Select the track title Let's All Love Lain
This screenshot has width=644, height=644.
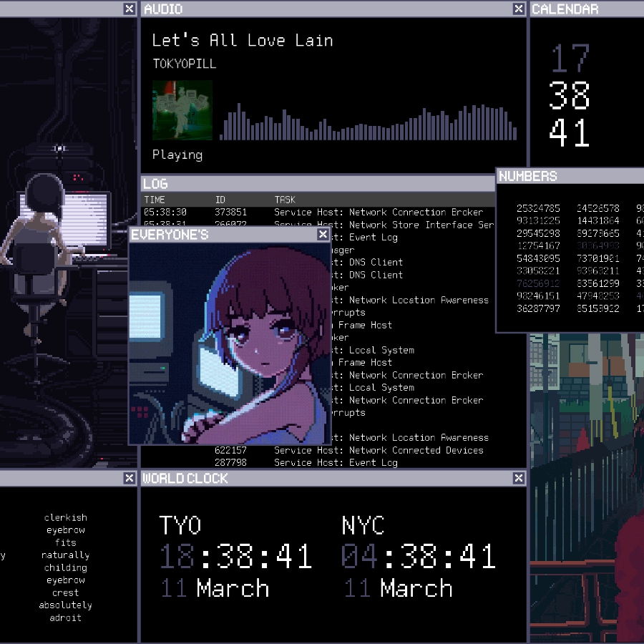[x=243, y=40]
